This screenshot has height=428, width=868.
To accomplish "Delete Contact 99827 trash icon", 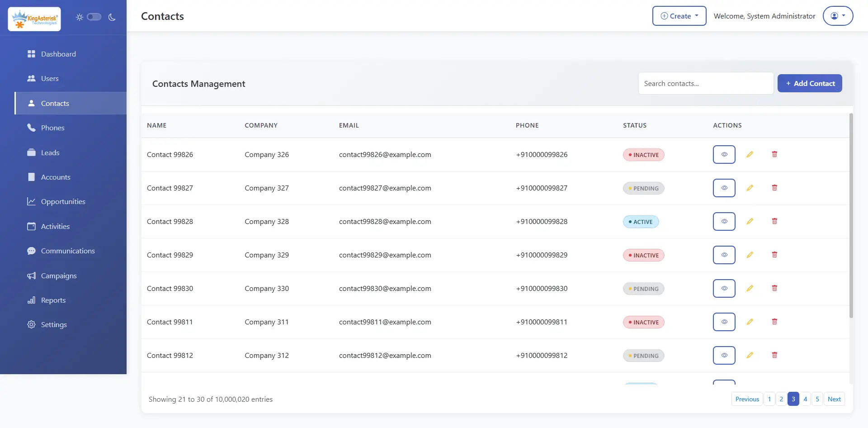I will 774,188.
